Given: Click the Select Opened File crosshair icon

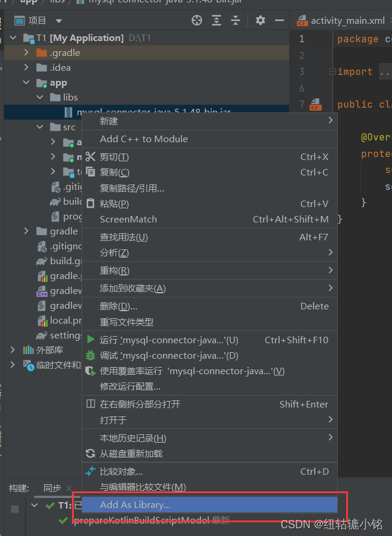Looking at the screenshot, I should (x=196, y=20).
